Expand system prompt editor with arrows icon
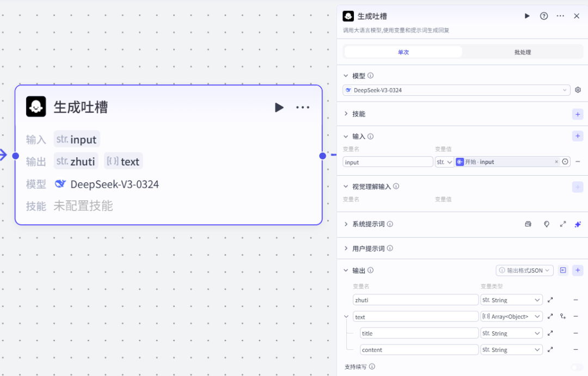The height and width of the screenshot is (376, 588). coord(563,224)
